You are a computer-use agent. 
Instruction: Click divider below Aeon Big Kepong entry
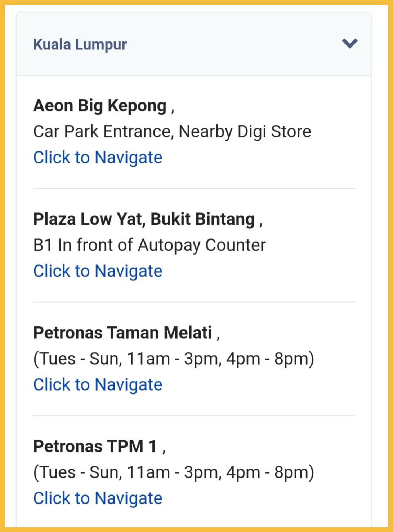click(194, 188)
